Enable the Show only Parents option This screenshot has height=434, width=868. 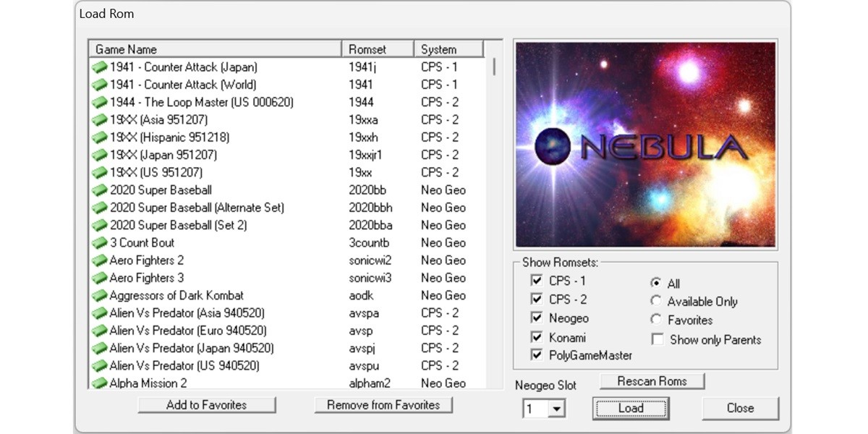tap(657, 339)
